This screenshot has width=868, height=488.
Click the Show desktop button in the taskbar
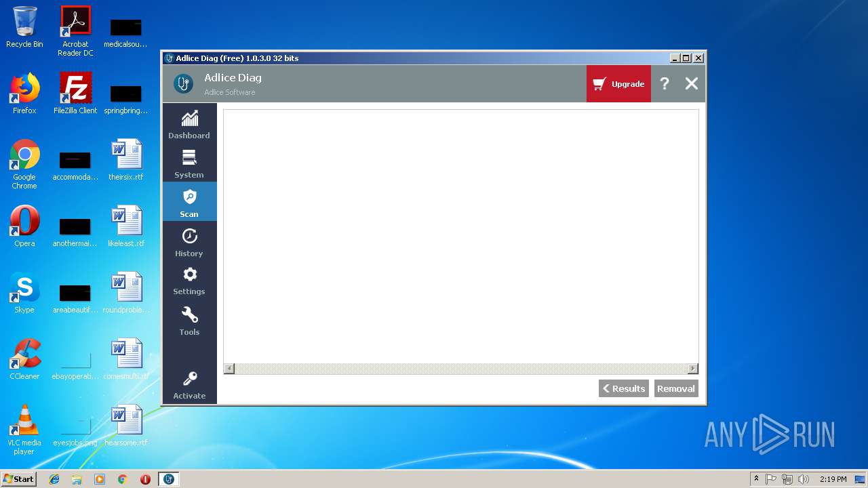(861, 479)
